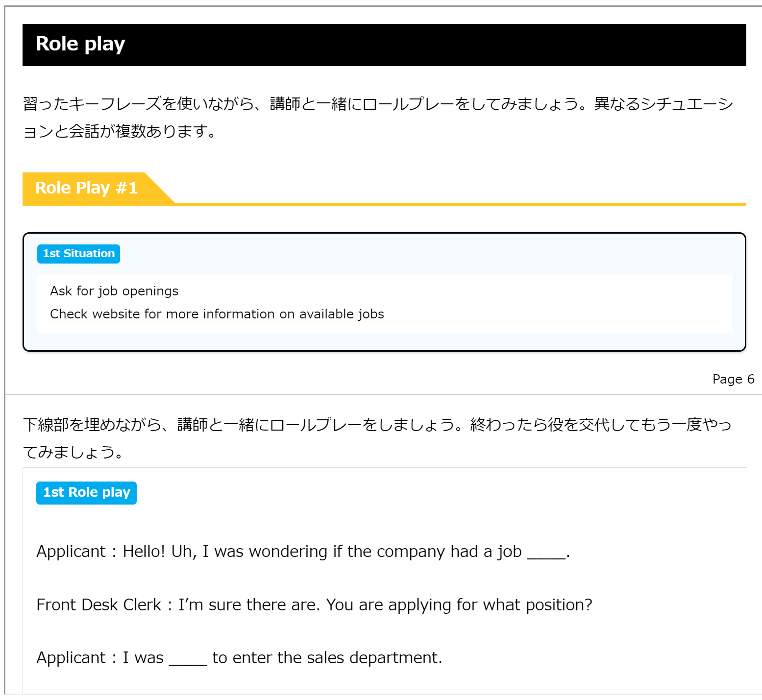Click the black "Role play" header banner
The height and width of the screenshot is (700, 762).
(384, 45)
